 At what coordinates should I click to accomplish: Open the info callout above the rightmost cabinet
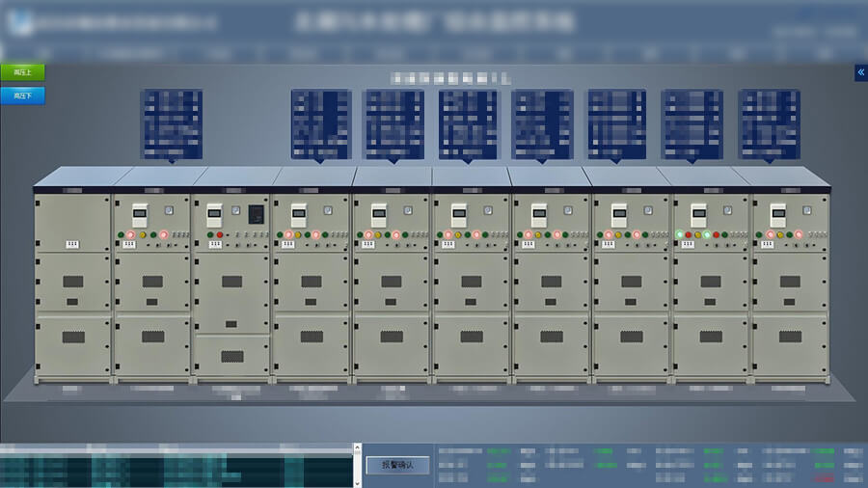click(769, 123)
